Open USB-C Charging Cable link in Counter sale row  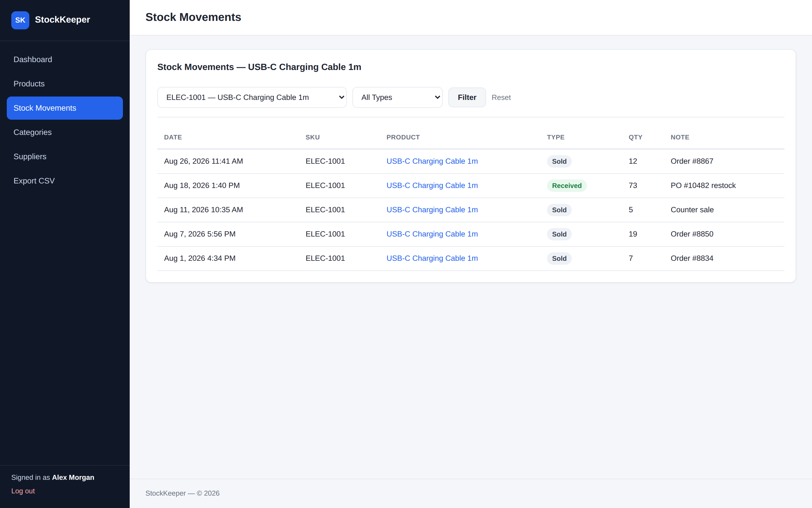(x=432, y=210)
